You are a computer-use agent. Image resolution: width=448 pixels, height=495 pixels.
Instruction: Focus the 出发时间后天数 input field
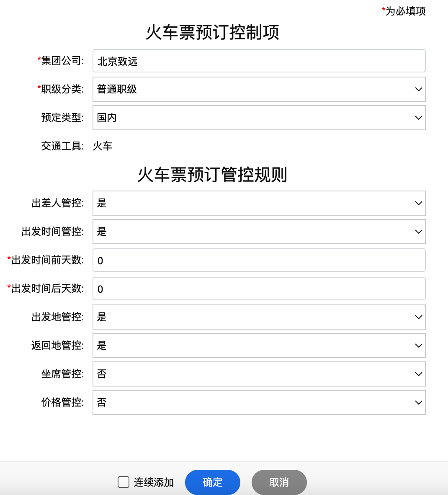click(259, 289)
